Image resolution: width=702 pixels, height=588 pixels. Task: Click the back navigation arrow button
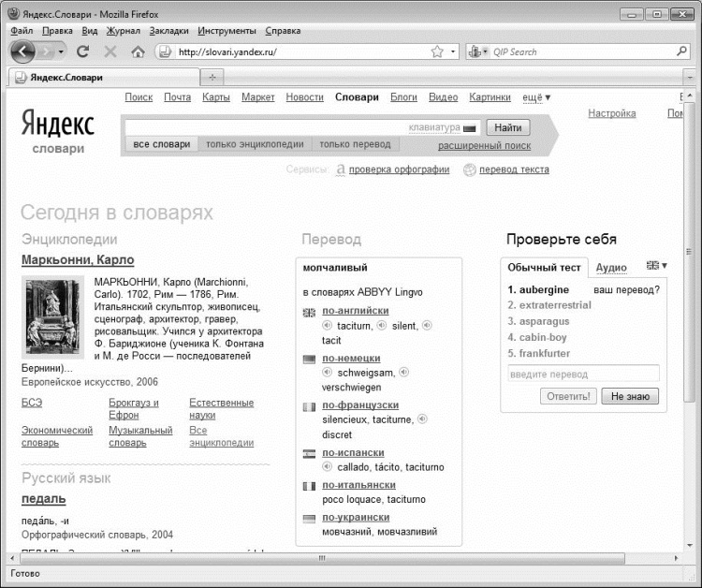tap(22, 51)
